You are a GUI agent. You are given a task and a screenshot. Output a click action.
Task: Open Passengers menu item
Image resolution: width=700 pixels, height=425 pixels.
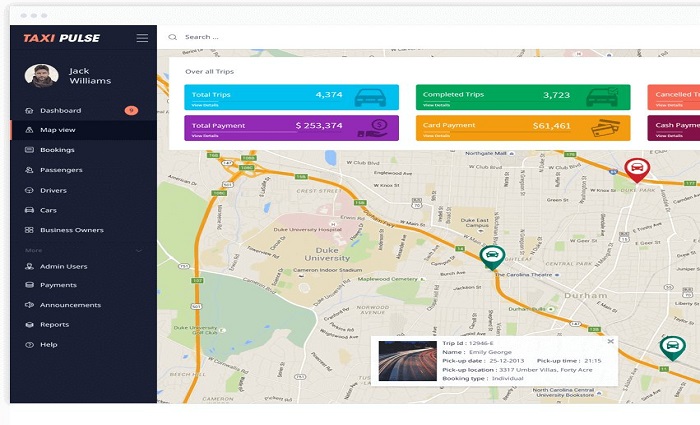click(x=83, y=170)
